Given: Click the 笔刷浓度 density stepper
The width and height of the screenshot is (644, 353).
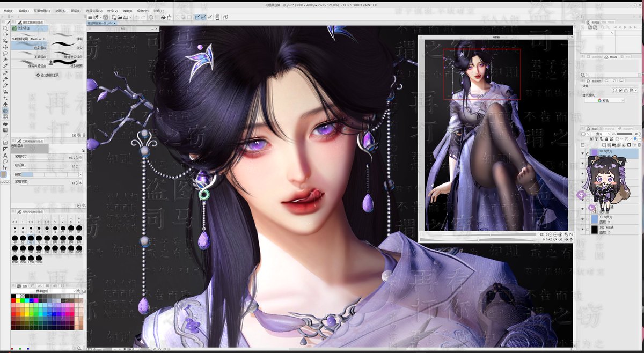Looking at the screenshot, I should pyautogui.click(x=77, y=183).
